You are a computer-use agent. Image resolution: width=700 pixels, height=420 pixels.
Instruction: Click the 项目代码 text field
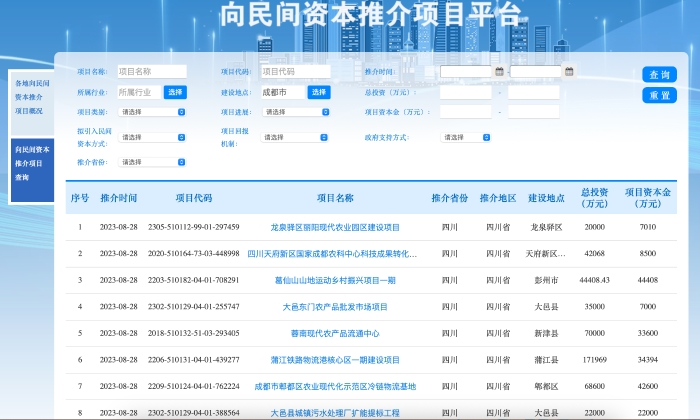291,72
